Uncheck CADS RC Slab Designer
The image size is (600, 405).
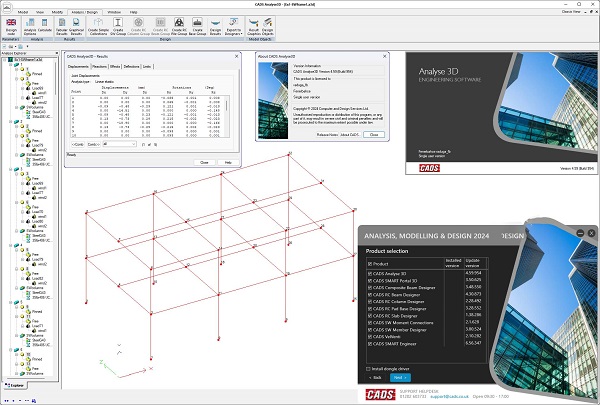coord(370,316)
